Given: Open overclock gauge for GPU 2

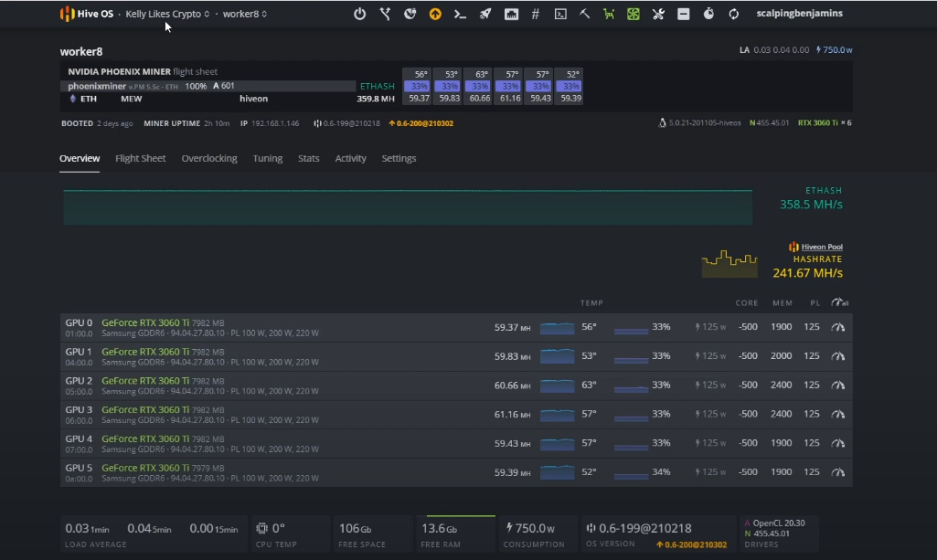Looking at the screenshot, I should click(x=837, y=386).
